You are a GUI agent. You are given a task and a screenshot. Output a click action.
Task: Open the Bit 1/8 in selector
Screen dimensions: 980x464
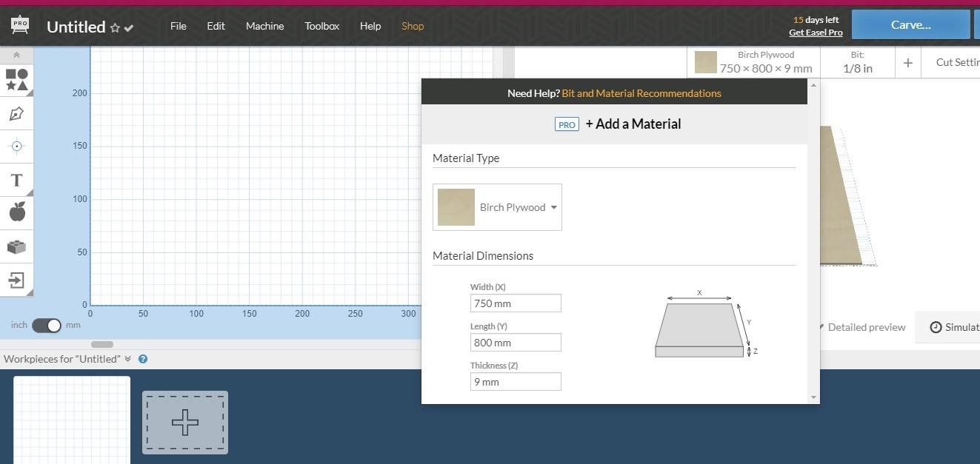pos(857,61)
